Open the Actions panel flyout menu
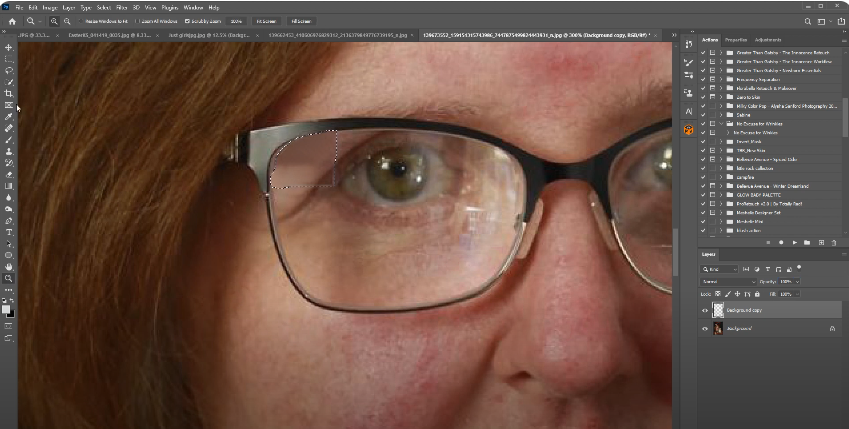849x429 pixels. point(844,40)
